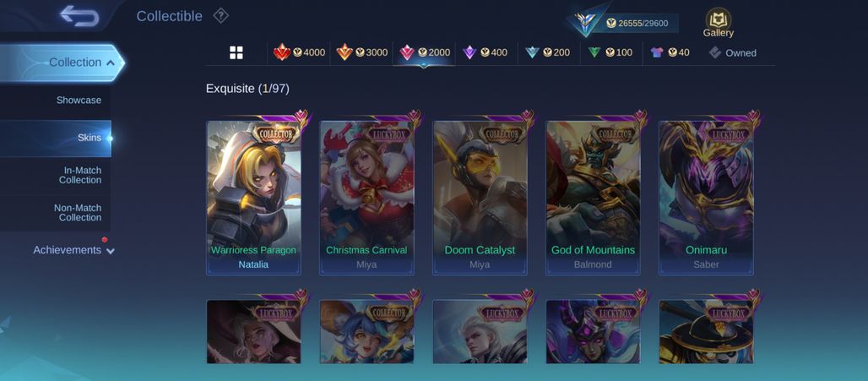The width and height of the screenshot is (868, 381).
Task: Open the Onimaru Saber skin card
Action: point(706,198)
